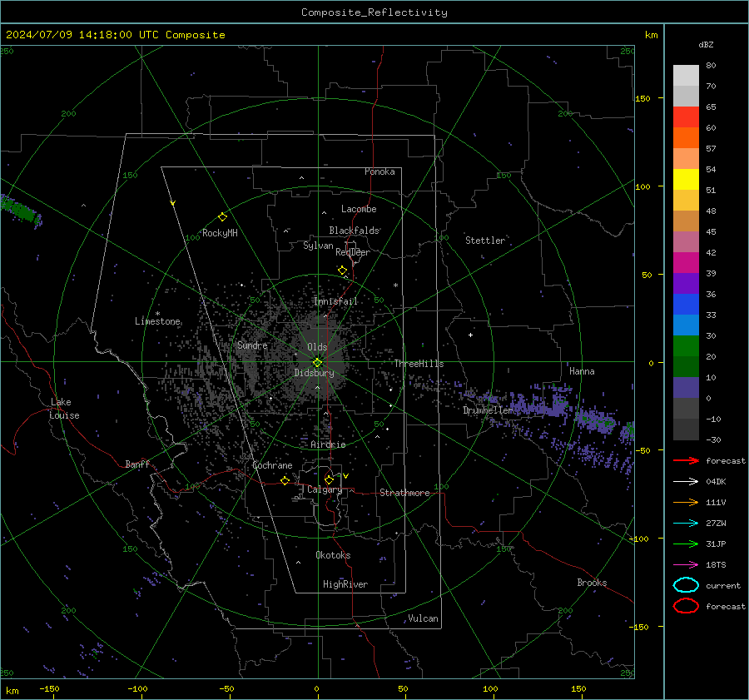Image resolution: width=749 pixels, height=700 pixels.
Task: Select the Brooks city label
Action: click(x=592, y=583)
